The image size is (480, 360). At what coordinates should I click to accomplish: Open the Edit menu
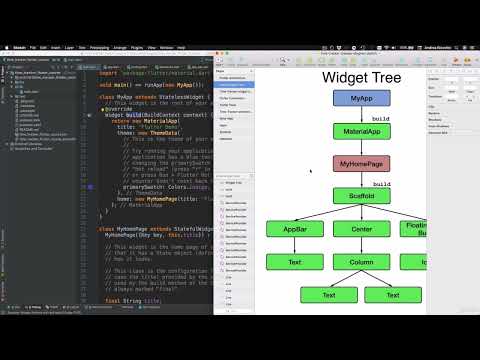[43, 48]
